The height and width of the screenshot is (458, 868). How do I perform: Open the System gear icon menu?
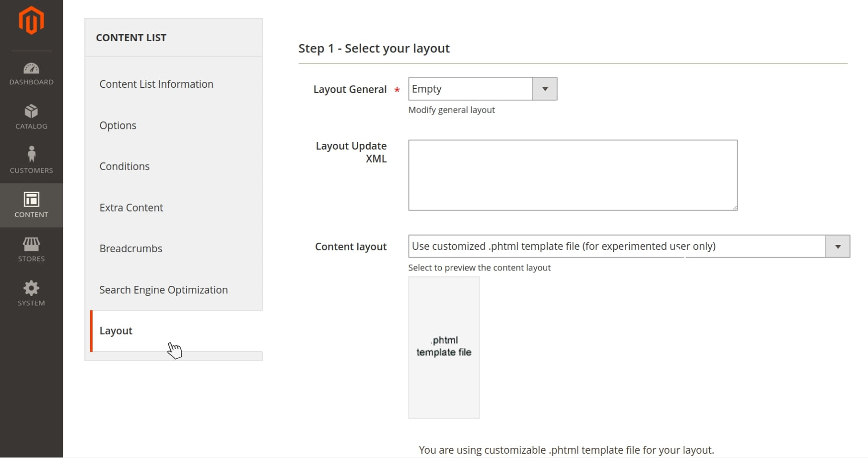(x=31, y=294)
